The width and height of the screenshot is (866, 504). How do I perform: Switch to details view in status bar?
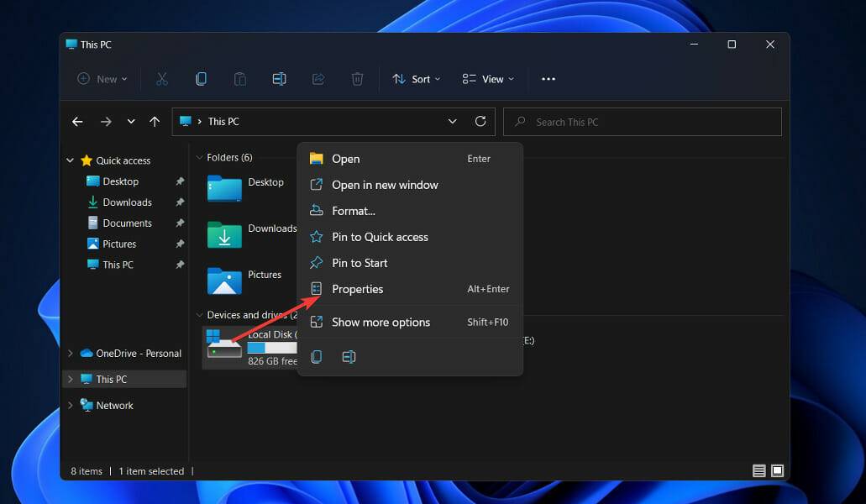pyautogui.click(x=759, y=471)
